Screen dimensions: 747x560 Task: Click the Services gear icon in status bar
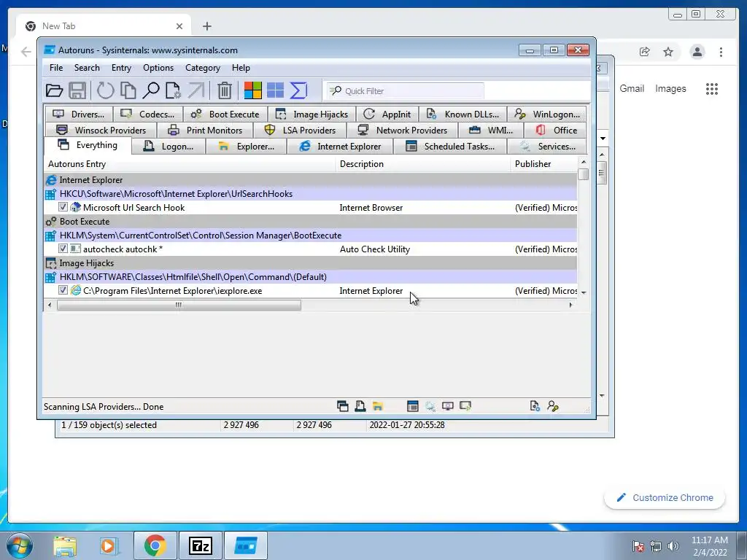tap(430, 406)
